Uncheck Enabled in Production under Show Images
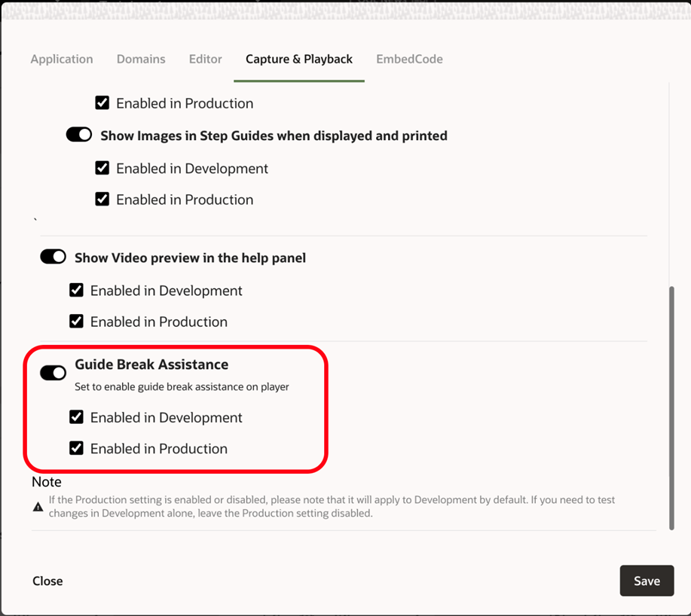The height and width of the screenshot is (616, 691). pos(102,199)
